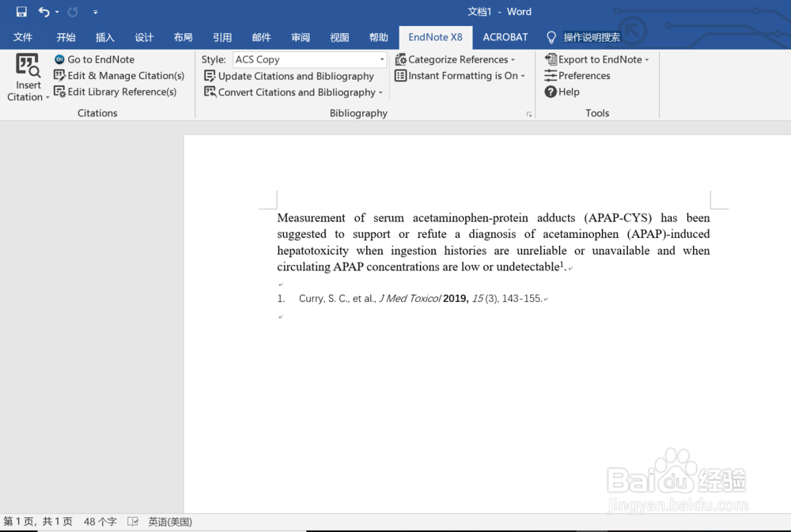The width and height of the screenshot is (791, 532).
Task: Click the lightbulb tell-me icon
Action: point(551,37)
